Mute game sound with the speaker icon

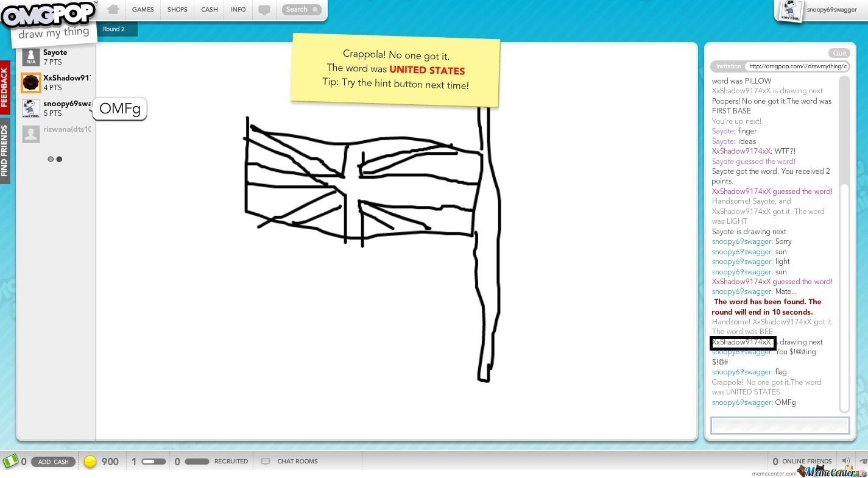(846, 462)
